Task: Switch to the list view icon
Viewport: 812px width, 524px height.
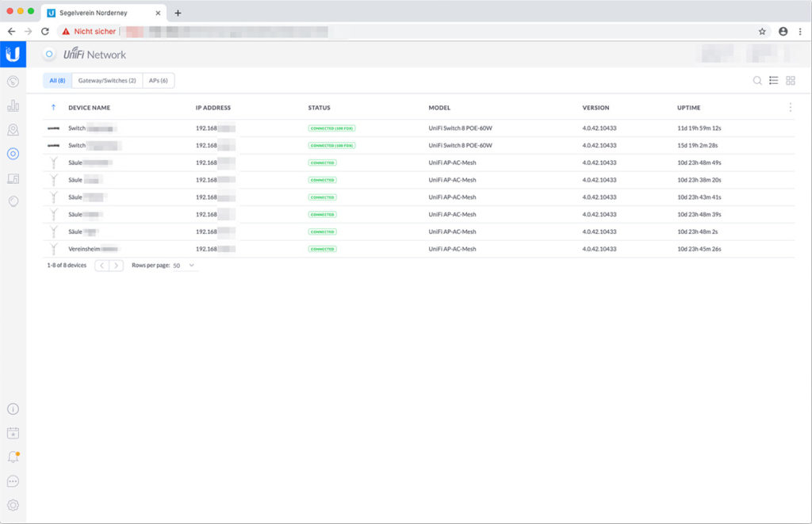Action: coord(774,80)
